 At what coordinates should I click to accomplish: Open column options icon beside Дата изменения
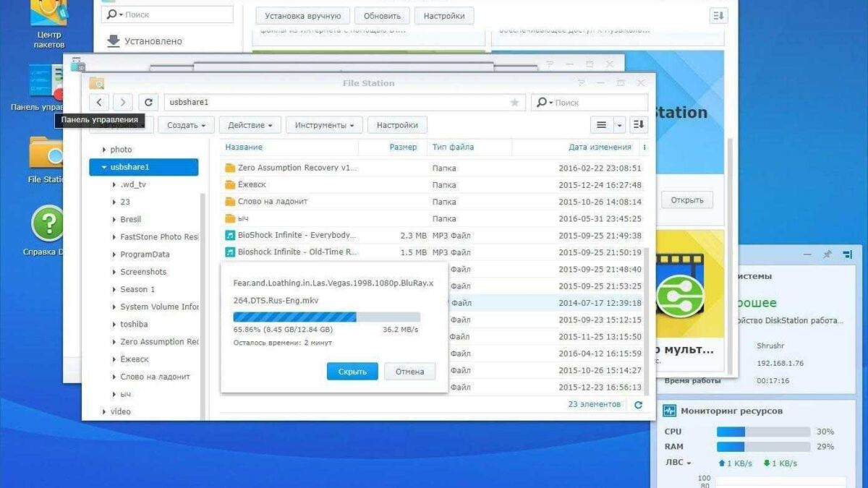click(644, 147)
